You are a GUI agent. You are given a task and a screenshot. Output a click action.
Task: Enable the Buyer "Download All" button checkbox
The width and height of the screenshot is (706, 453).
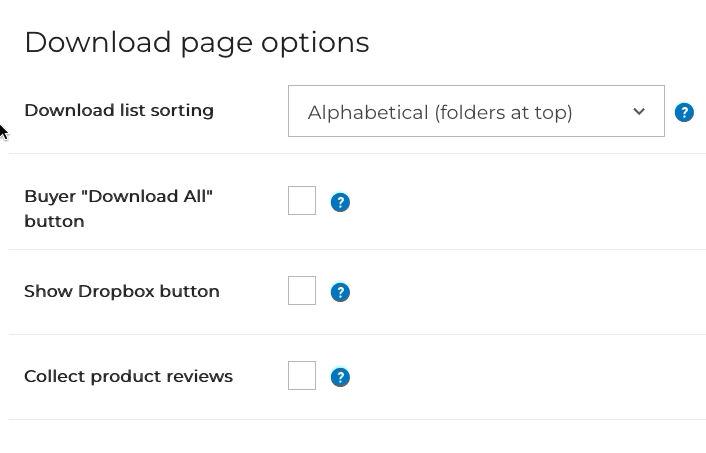click(x=302, y=201)
